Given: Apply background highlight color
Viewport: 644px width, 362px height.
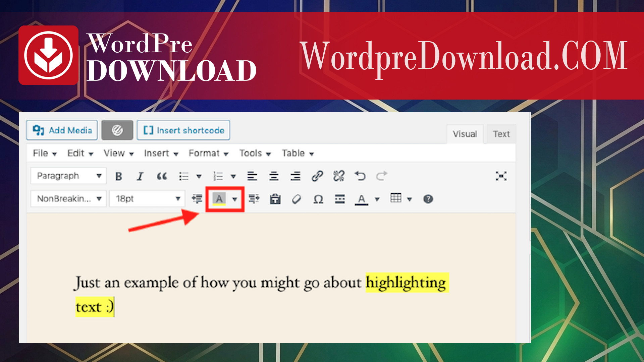Looking at the screenshot, I should coord(219,199).
